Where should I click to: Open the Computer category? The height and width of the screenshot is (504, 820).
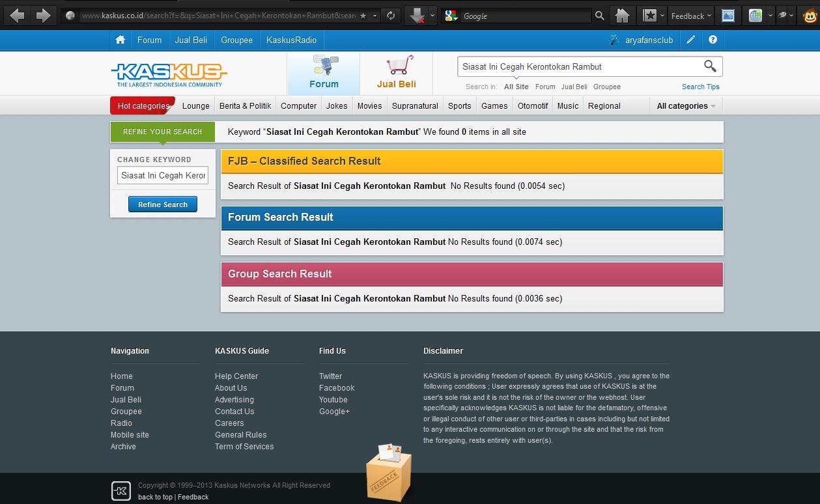point(298,105)
